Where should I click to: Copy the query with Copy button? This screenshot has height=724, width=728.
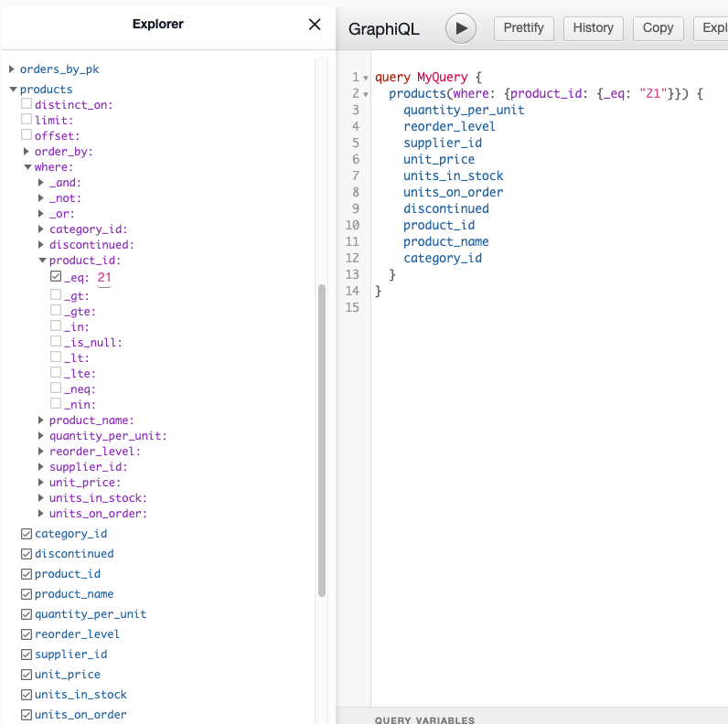658,28
